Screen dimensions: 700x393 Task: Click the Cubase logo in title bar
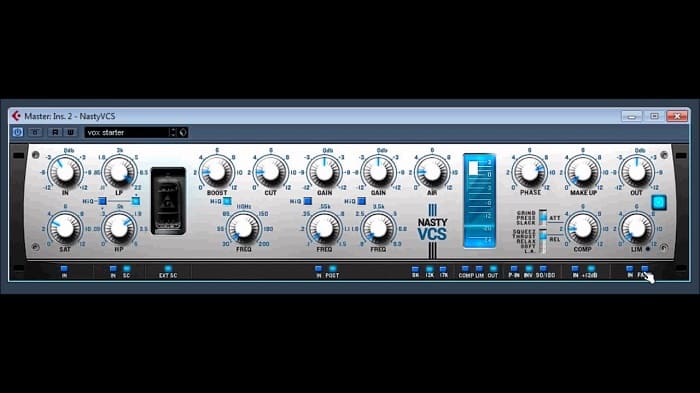click(16, 116)
